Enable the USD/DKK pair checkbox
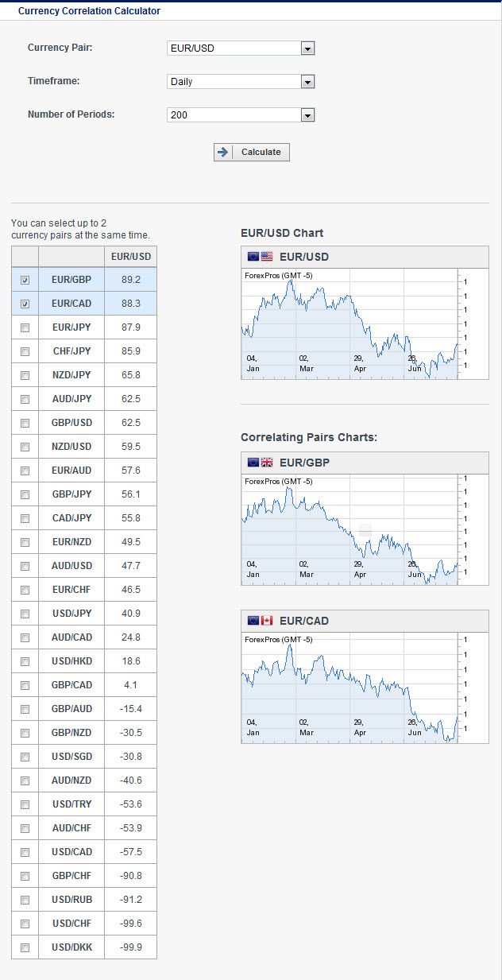502x980 pixels. coord(25,947)
